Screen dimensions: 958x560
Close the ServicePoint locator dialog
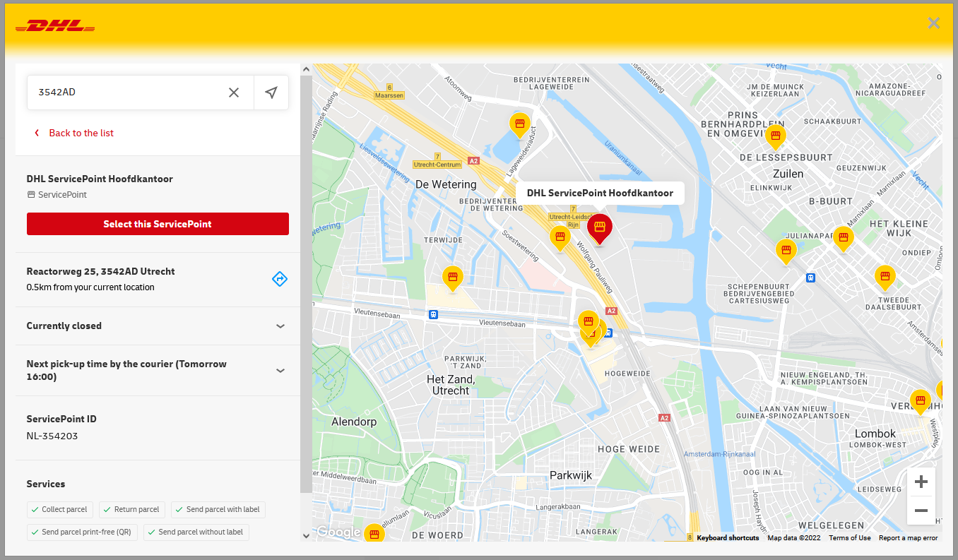(x=934, y=23)
